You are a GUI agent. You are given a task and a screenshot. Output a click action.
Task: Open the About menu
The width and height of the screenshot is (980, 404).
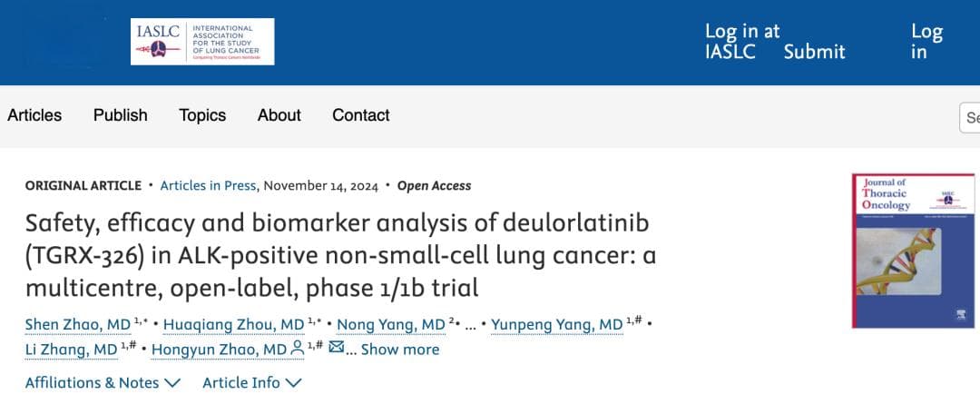coord(279,115)
